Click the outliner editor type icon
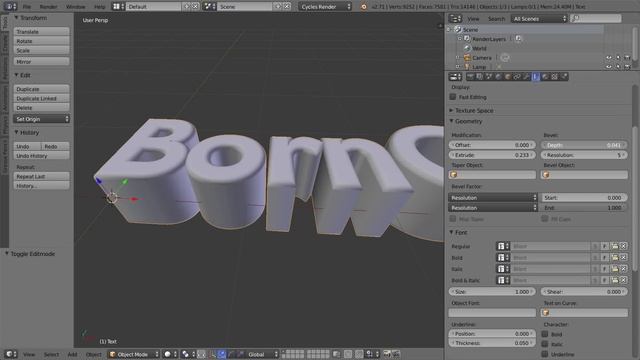 455,18
